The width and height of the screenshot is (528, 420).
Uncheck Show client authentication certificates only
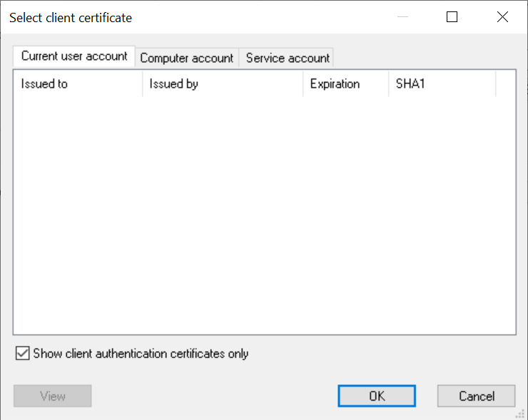[x=23, y=353]
